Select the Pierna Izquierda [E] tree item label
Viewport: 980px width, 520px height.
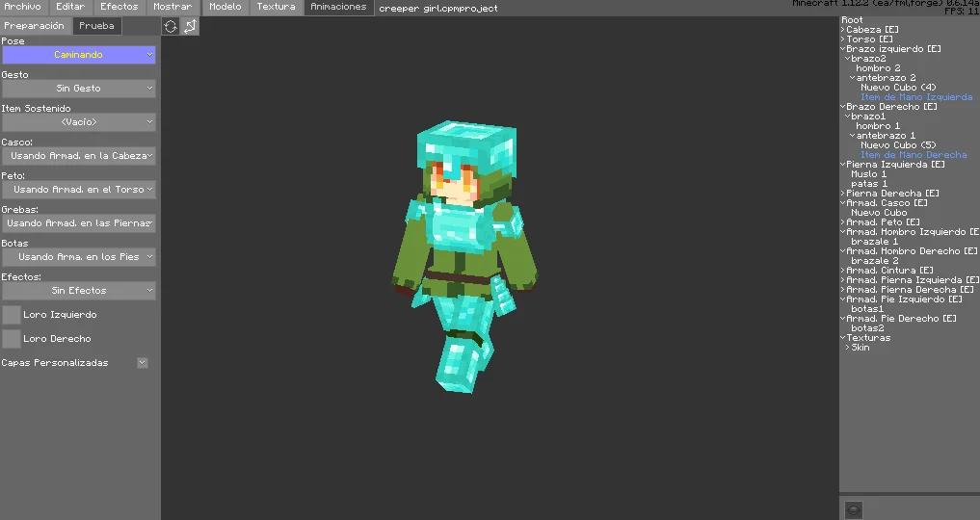pos(895,165)
